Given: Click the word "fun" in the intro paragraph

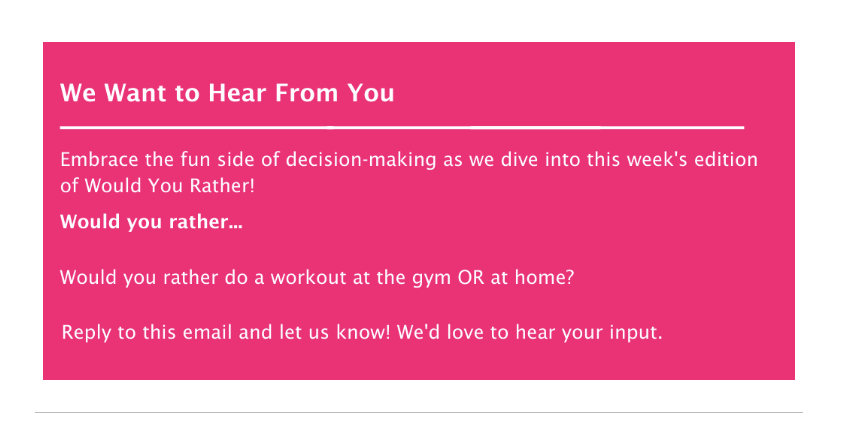Looking at the screenshot, I should [194, 159].
